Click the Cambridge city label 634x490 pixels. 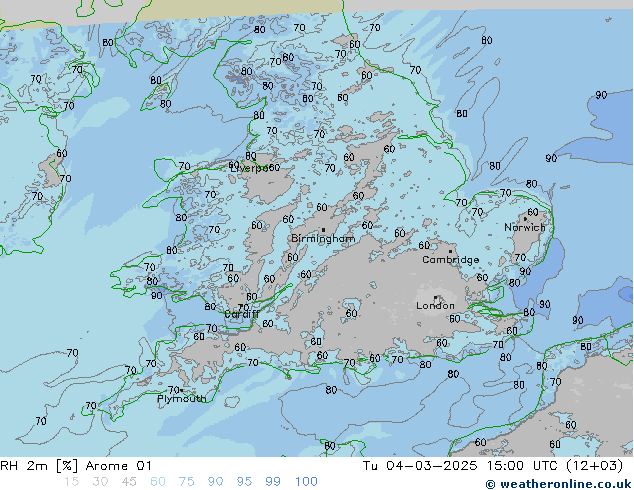click(x=450, y=260)
